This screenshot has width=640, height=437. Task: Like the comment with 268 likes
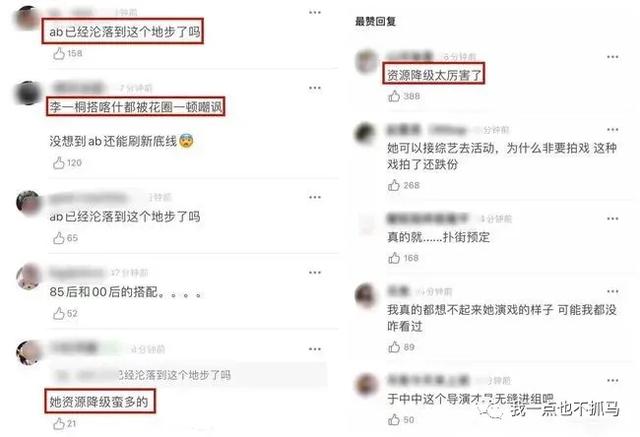(x=394, y=185)
